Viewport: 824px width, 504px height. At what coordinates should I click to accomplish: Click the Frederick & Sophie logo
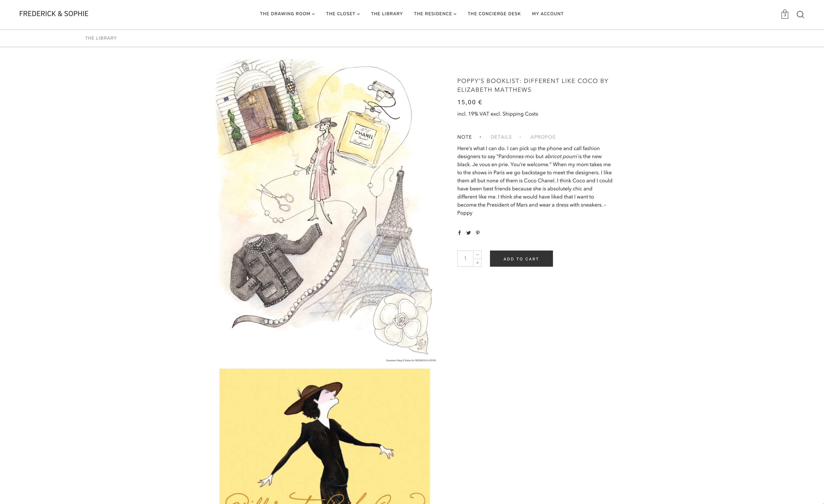click(x=54, y=14)
